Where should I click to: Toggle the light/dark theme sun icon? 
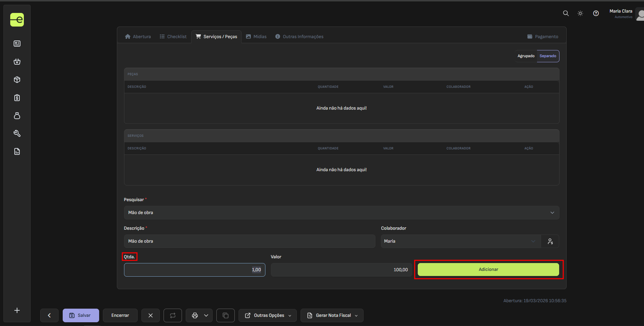580,13
